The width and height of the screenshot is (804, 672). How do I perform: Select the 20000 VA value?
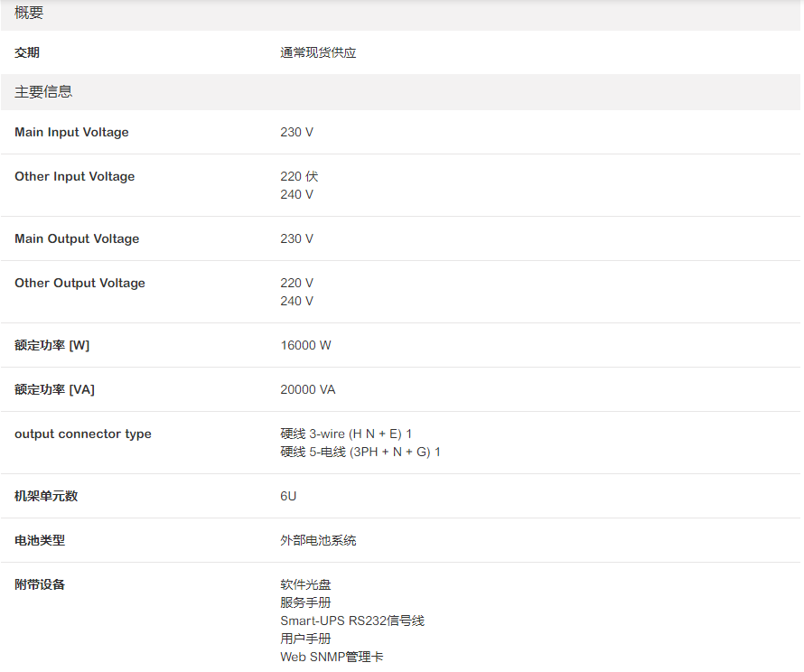[307, 390]
